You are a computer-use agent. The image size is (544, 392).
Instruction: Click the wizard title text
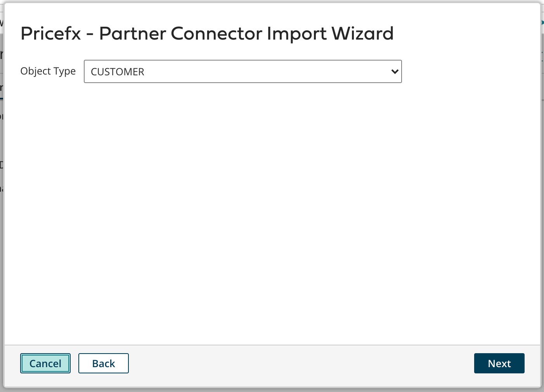click(207, 34)
